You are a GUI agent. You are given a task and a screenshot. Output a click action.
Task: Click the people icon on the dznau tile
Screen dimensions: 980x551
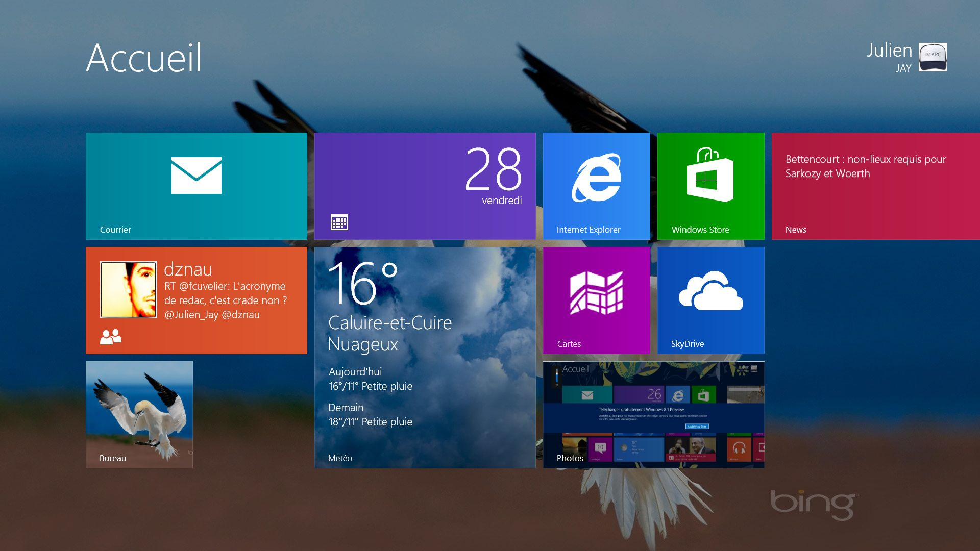click(111, 337)
